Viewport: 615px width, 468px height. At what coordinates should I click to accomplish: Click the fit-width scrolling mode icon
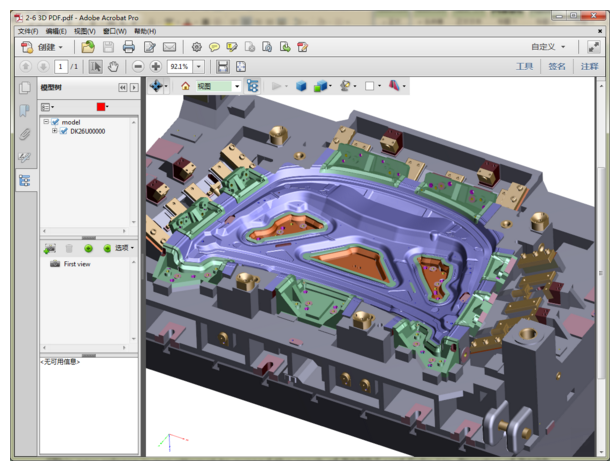coord(223,67)
